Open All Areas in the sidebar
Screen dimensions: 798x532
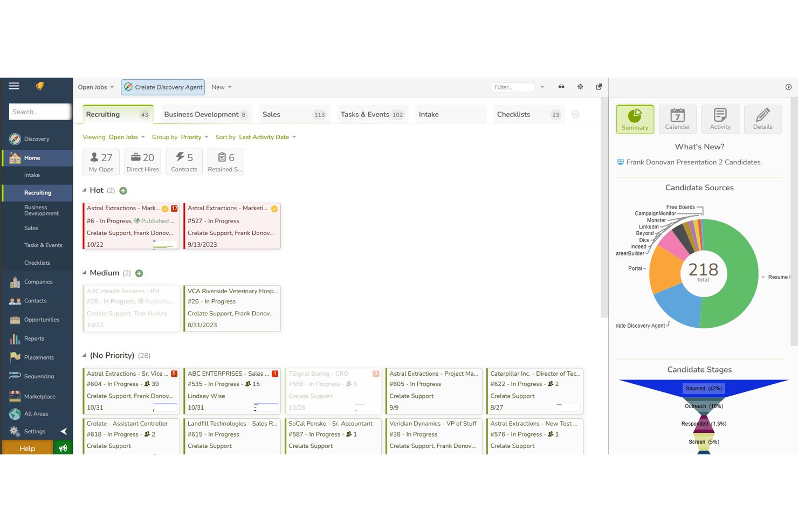37,414
